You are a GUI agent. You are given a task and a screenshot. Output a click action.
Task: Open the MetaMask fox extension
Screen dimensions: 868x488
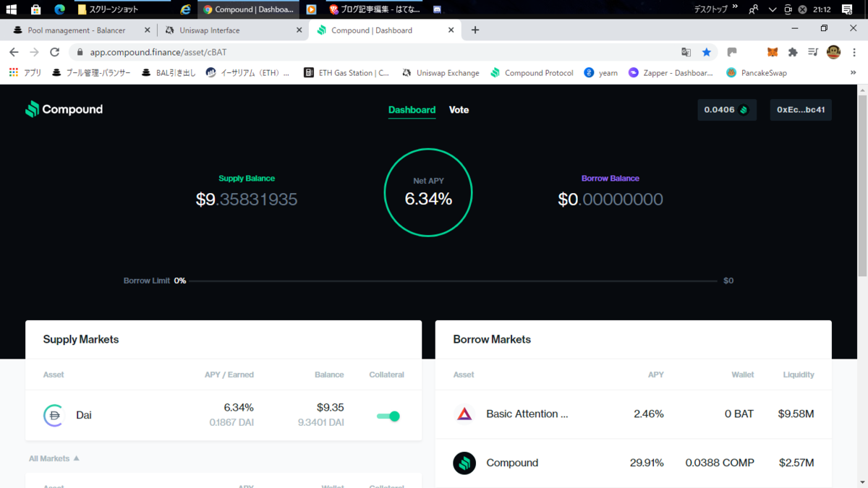pos(773,52)
